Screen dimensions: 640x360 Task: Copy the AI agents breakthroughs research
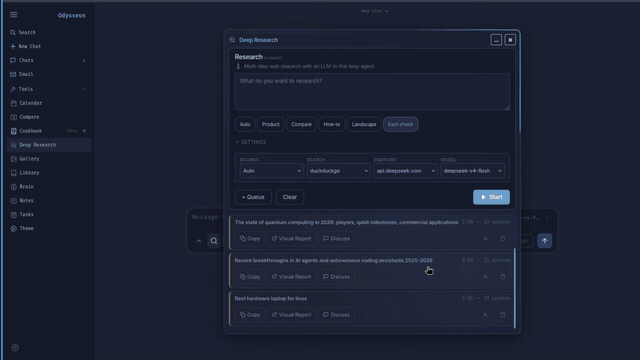(250, 277)
